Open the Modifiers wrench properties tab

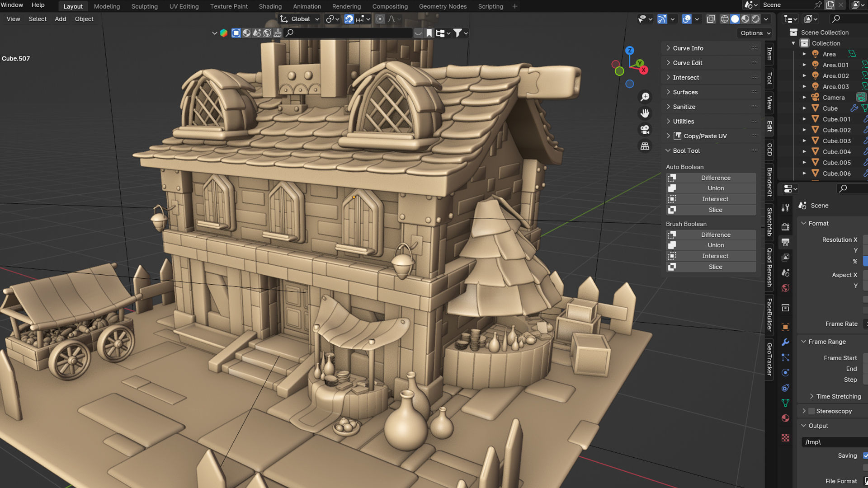coord(785,342)
